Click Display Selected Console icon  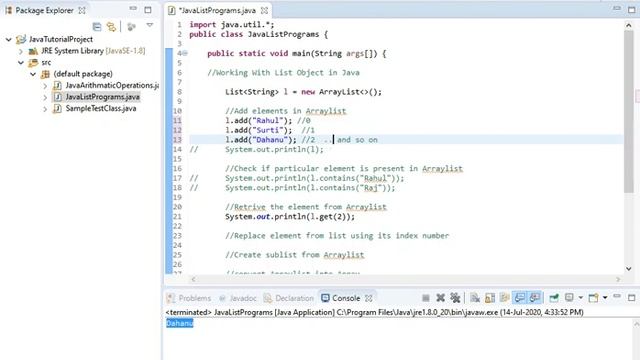tap(569, 298)
